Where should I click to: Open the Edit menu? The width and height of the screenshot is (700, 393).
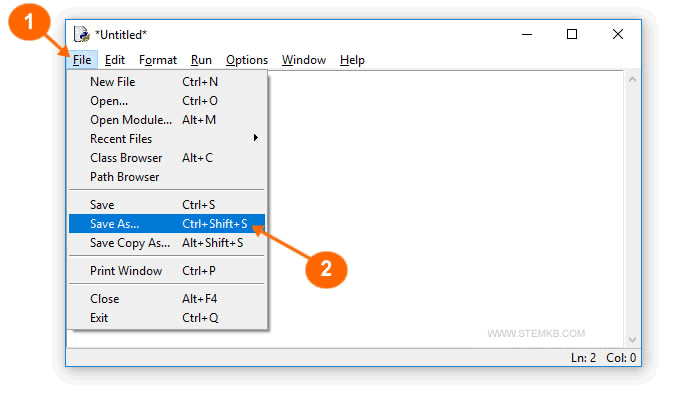tap(115, 60)
